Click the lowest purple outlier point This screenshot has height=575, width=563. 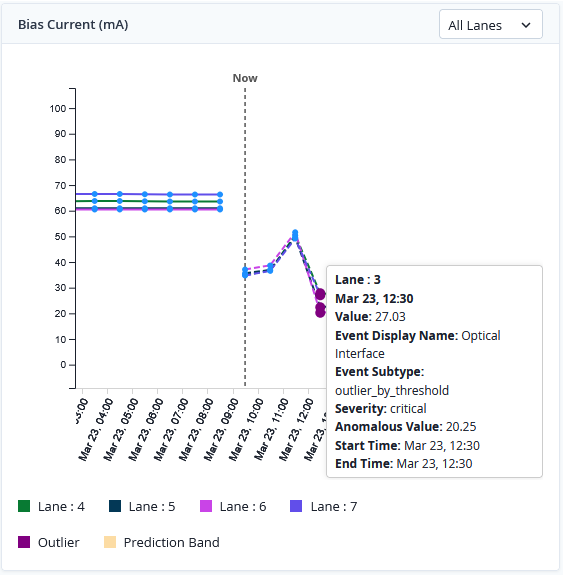tap(320, 312)
